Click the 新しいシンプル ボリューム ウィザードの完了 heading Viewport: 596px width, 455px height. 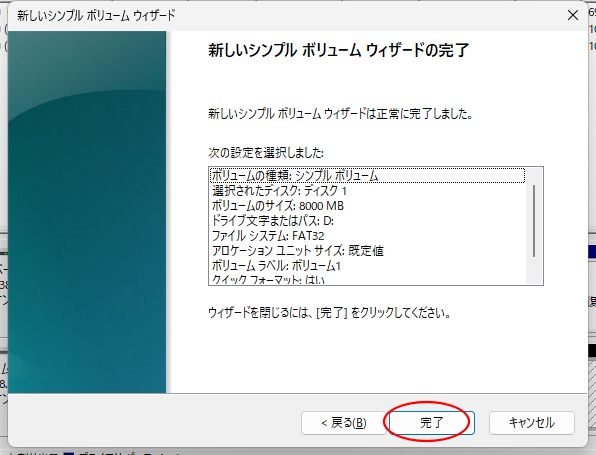[x=338, y=50]
